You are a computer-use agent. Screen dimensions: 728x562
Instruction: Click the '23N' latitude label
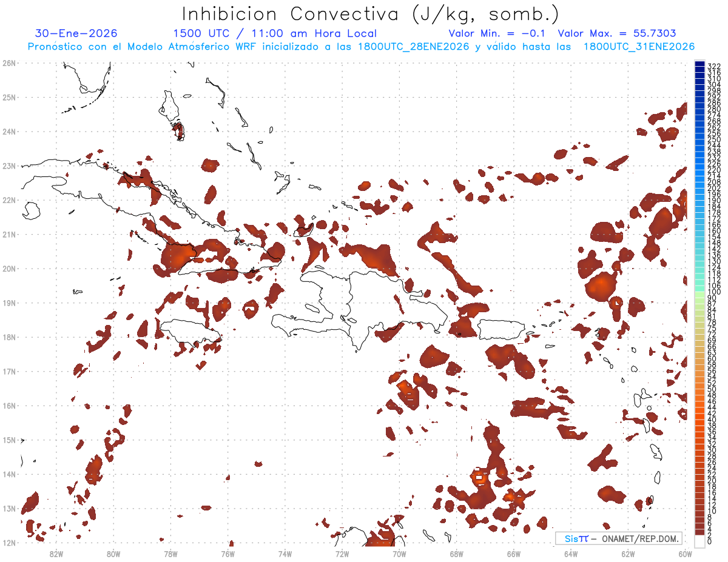click(9, 166)
